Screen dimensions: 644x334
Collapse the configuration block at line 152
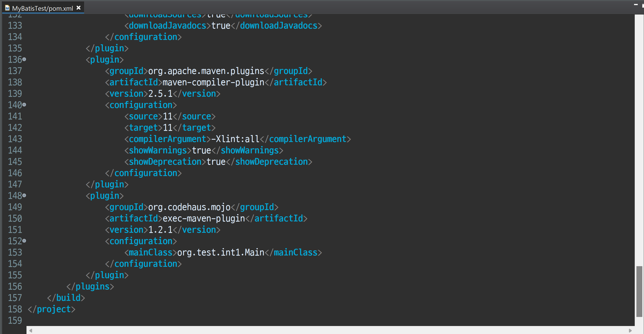click(24, 241)
